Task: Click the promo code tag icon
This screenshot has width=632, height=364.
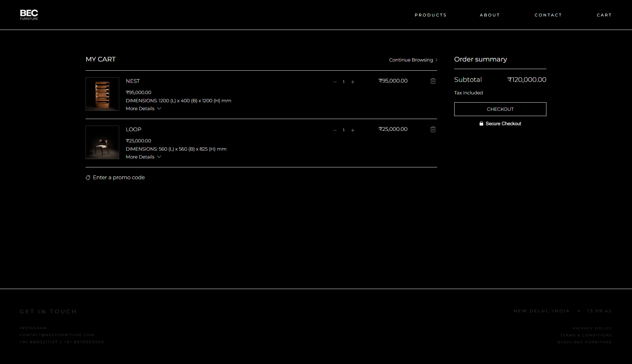Action: (88, 177)
